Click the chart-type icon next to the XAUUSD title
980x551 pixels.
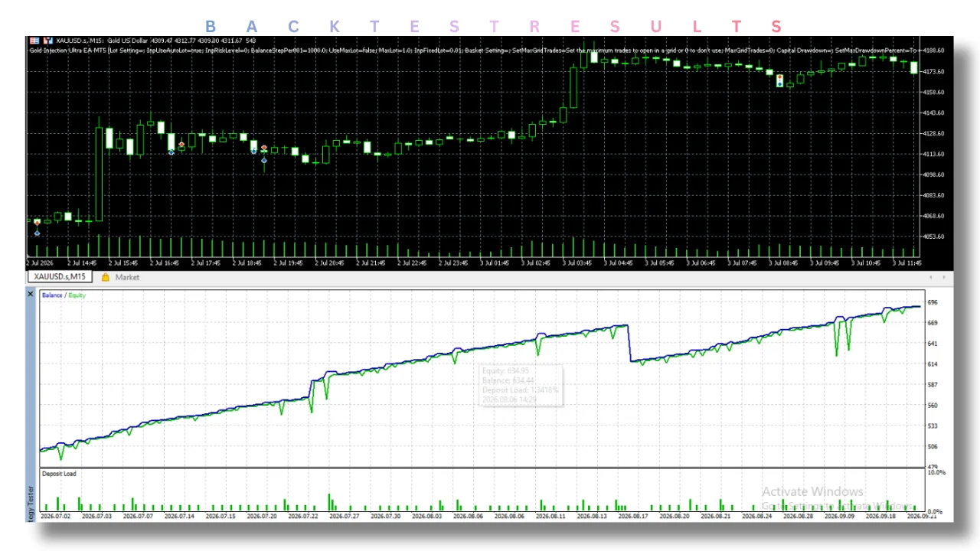coord(47,41)
